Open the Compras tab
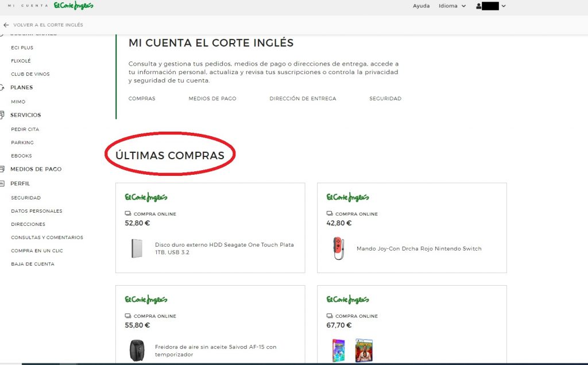 [x=142, y=98]
